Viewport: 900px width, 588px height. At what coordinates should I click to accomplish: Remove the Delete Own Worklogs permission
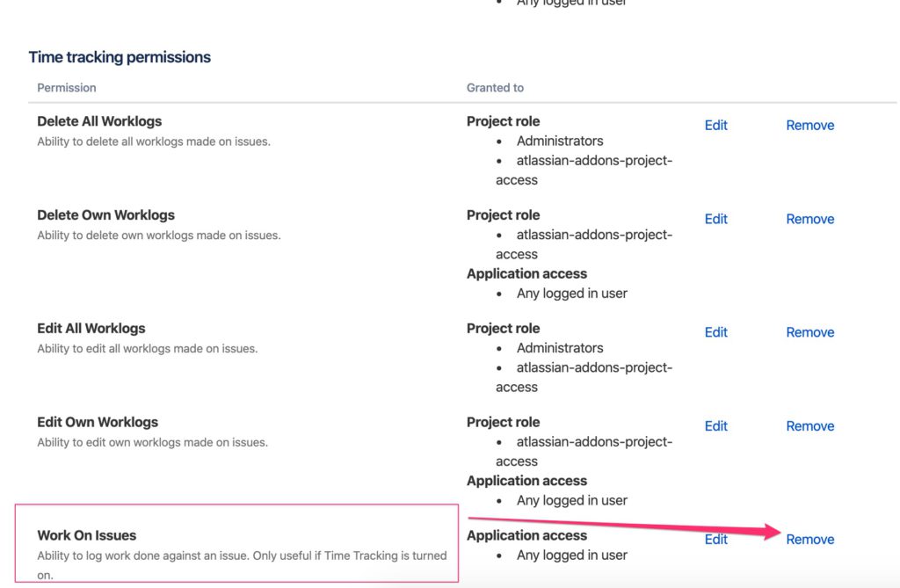[x=809, y=218]
